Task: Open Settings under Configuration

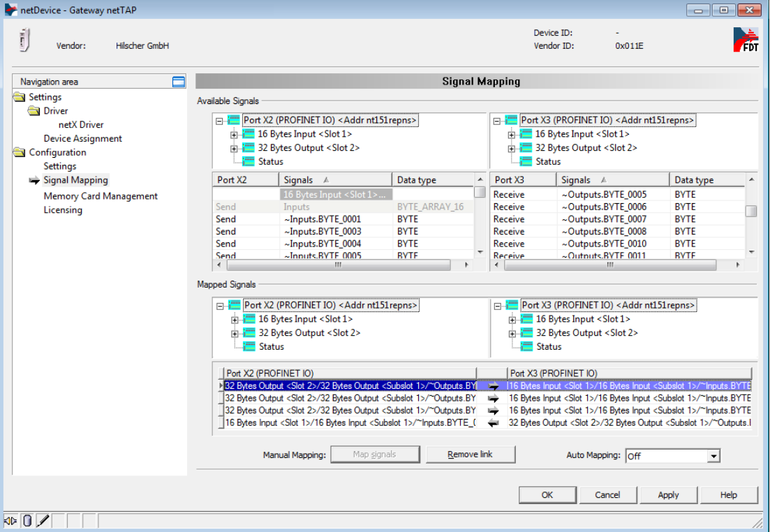Action: [60, 166]
